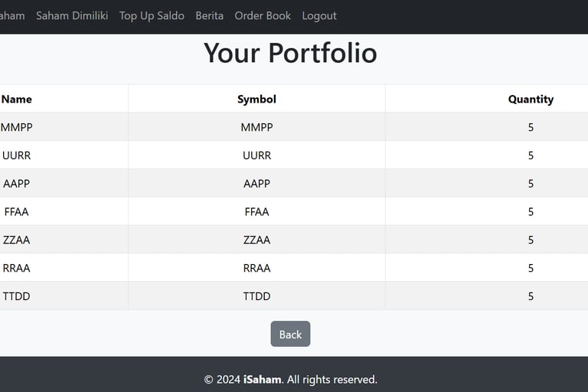Screen dimensions: 588x392
Task: Click ZZAA in the Name column
Action: tap(17, 240)
